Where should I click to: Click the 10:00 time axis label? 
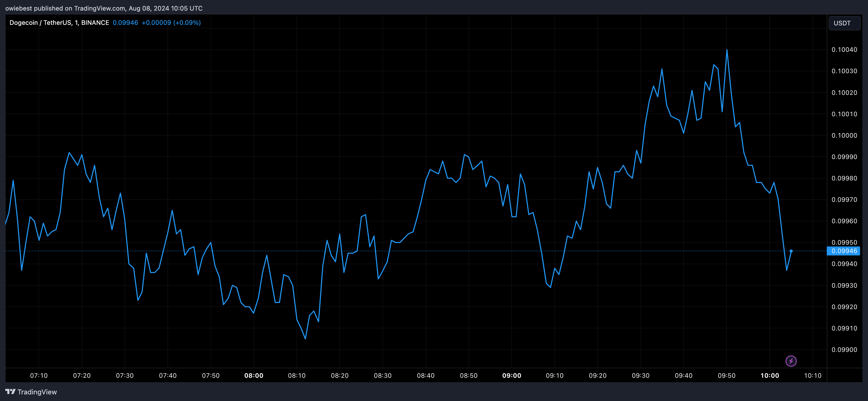770,375
